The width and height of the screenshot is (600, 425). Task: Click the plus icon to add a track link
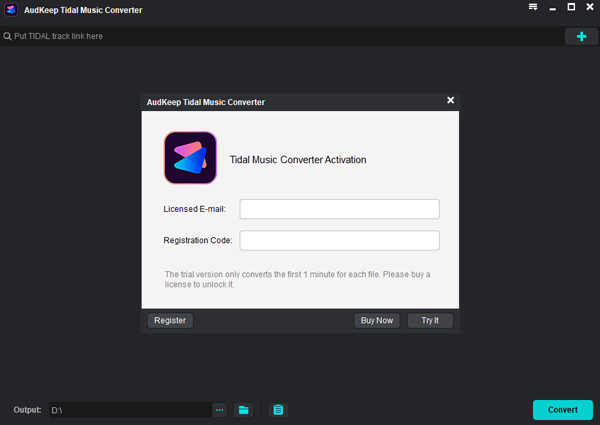581,36
